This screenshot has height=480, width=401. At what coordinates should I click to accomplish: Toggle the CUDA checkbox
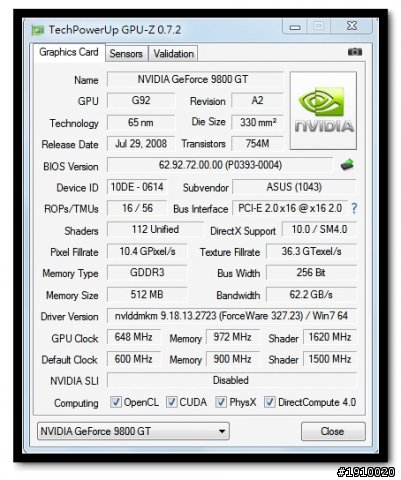tap(171, 402)
